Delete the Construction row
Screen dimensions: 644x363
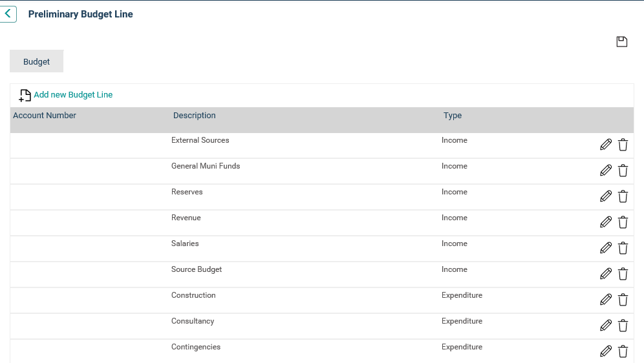click(x=623, y=300)
